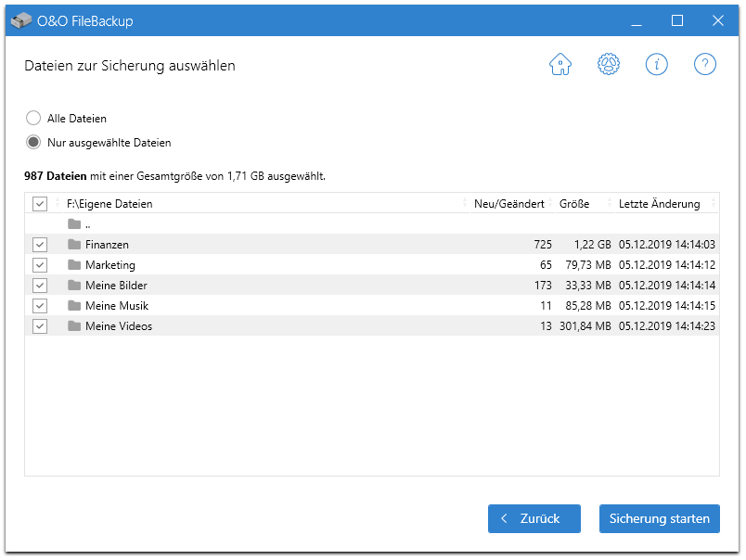The width and height of the screenshot is (746, 560).
Task: Select the Meine Videos folder name
Action: [119, 326]
